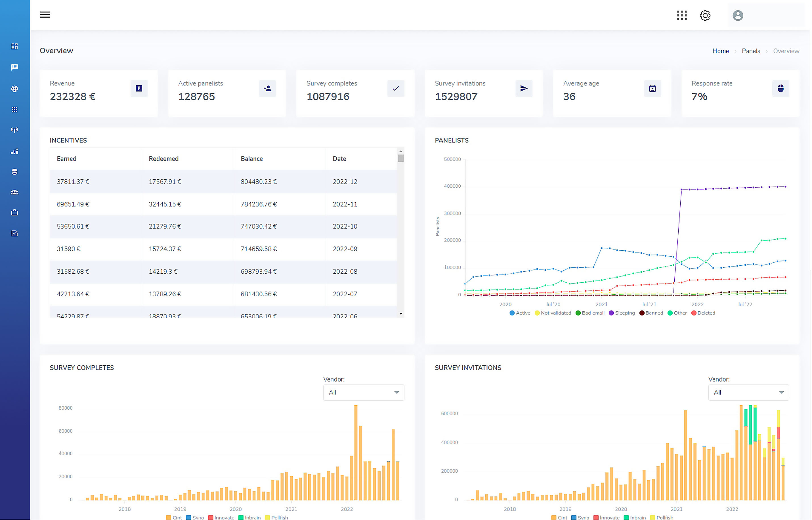Go to Panels breadcrumb
This screenshot has height=520, width=812.
coord(752,51)
